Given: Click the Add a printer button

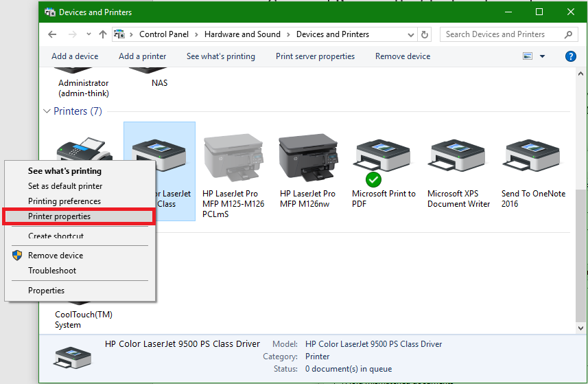Looking at the screenshot, I should click(x=142, y=56).
